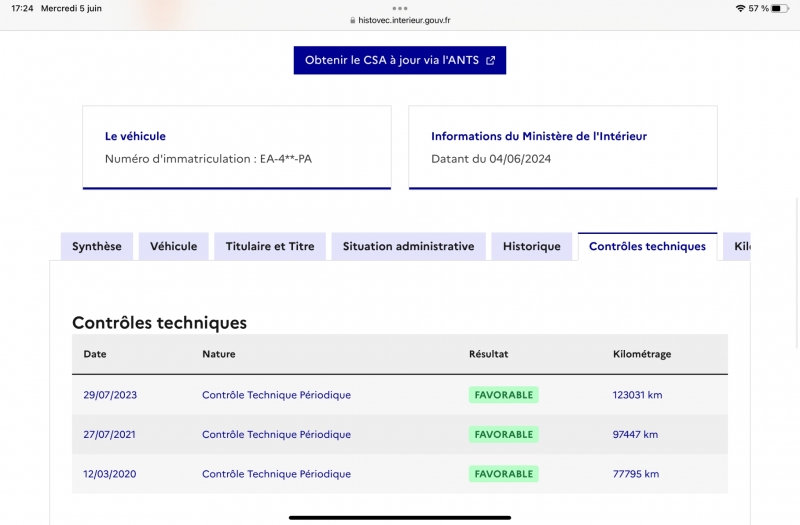Image resolution: width=800 pixels, height=525 pixels.
Task: Click the Obtenir le CSA à jour button
Action: click(x=399, y=60)
